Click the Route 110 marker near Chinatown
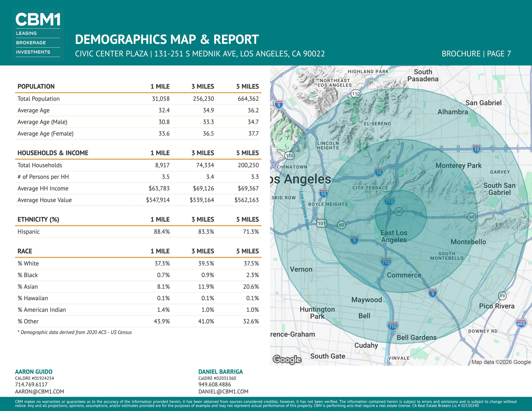The image size is (532, 411). pyautogui.click(x=290, y=156)
